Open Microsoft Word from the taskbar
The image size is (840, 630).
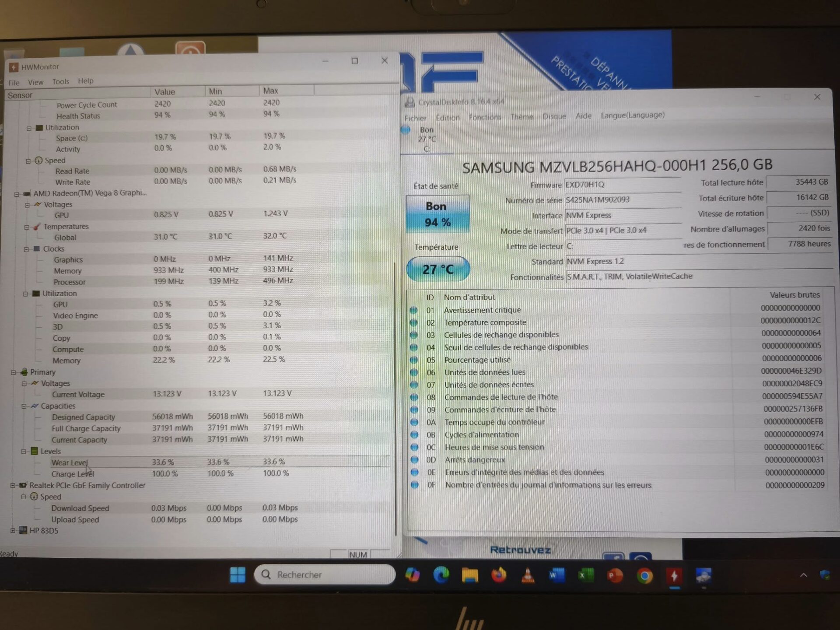tap(557, 575)
